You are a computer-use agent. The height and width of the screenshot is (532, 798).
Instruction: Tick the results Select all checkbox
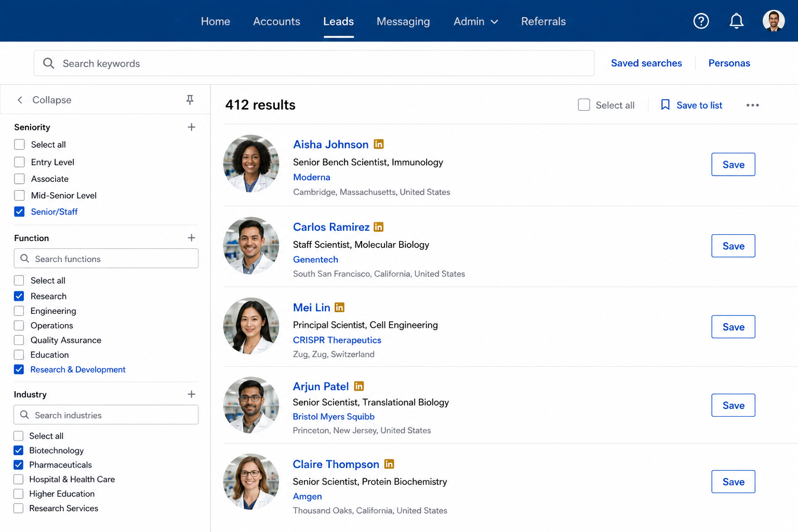(584, 105)
